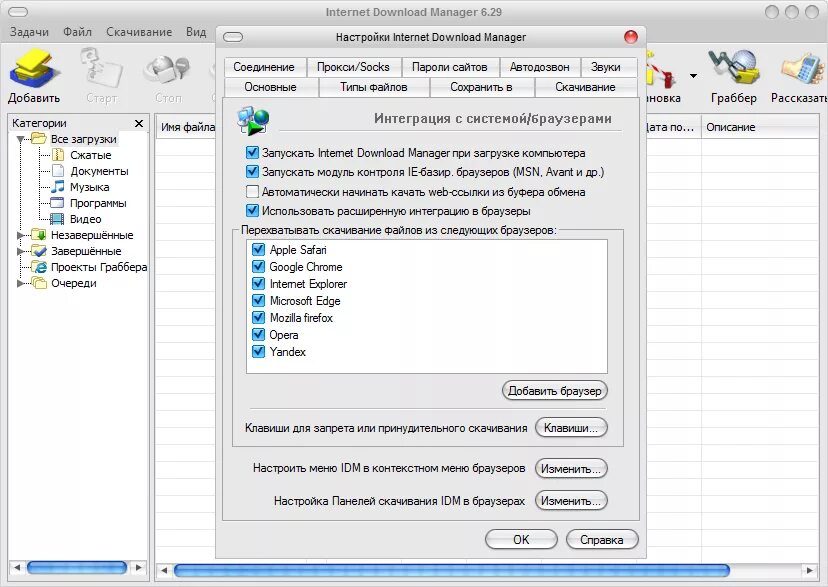
Task: Click the Все загрузки folder icon
Action: 39,139
